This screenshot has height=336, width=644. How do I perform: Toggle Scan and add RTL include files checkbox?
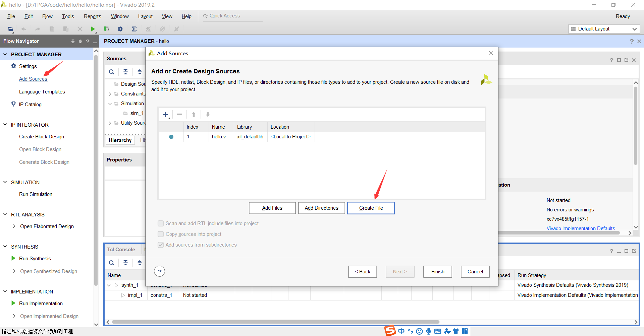coord(161,223)
